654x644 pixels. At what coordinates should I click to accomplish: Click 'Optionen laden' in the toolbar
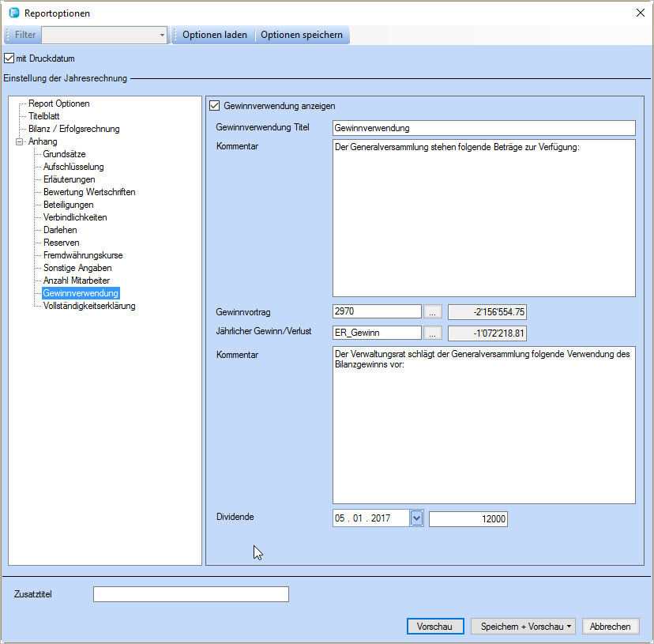pyautogui.click(x=214, y=35)
